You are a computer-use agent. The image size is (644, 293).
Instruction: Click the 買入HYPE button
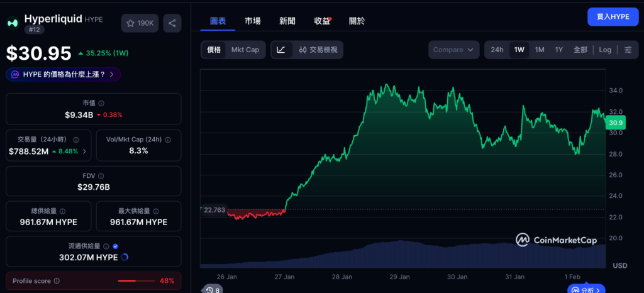613,17
